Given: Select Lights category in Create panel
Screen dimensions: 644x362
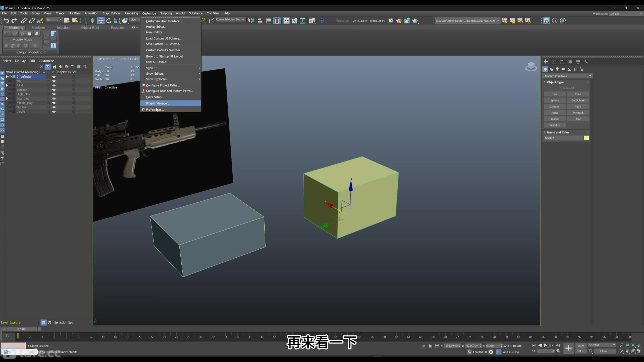Looking at the screenshot, I should [557, 69].
